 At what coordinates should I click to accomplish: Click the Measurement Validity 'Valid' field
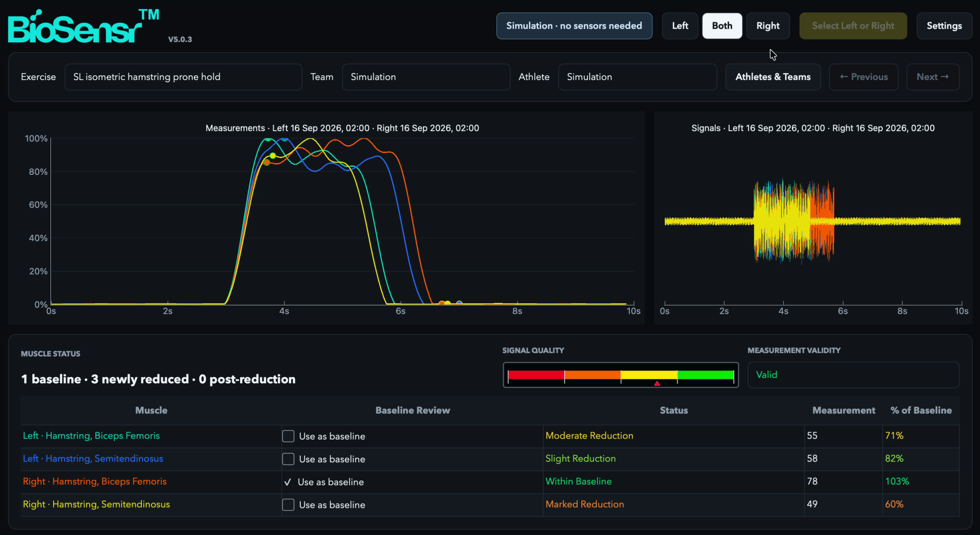point(853,375)
